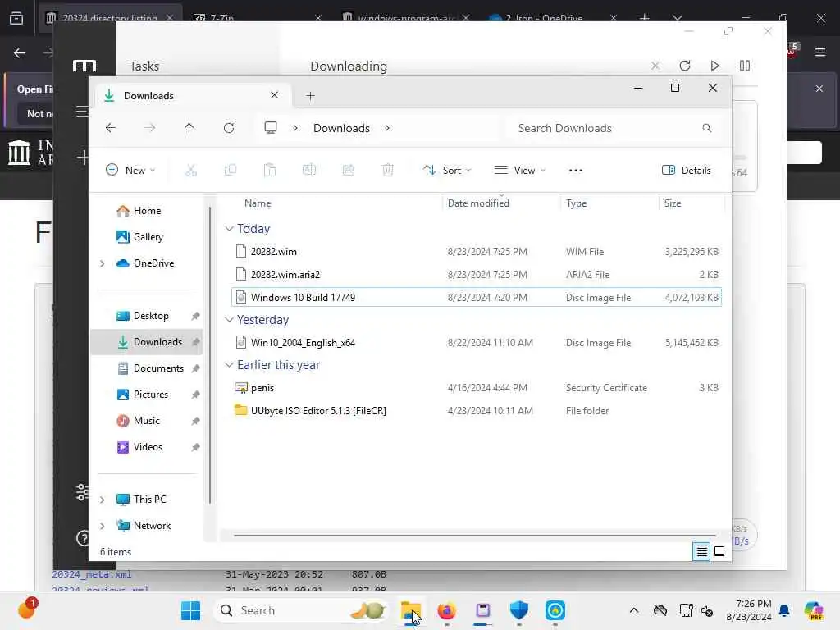The image size is (840, 630).
Task: Click the Firefox taskbar icon
Action: (446, 610)
